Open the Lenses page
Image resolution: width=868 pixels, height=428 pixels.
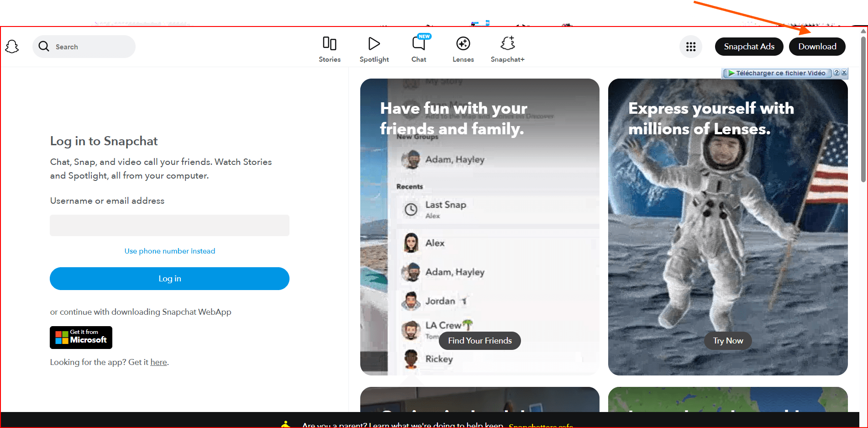[463, 49]
